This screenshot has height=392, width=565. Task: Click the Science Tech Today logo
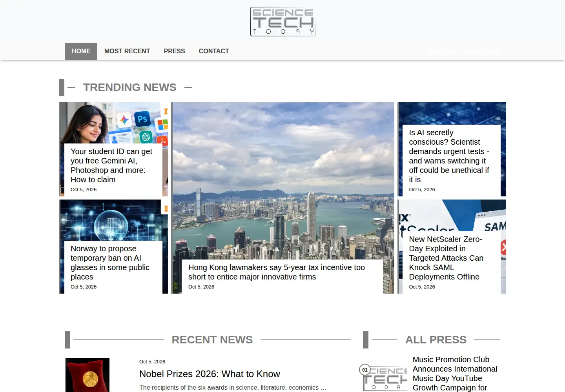click(x=283, y=22)
